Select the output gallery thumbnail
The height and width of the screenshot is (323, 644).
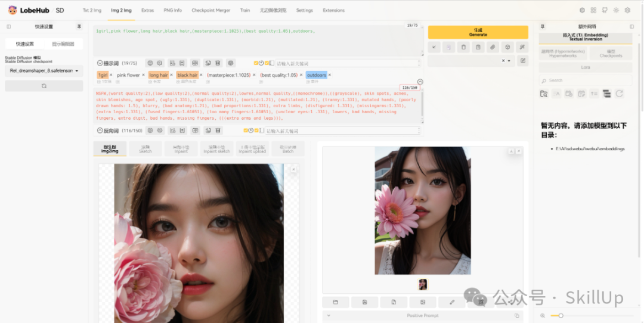(423, 284)
